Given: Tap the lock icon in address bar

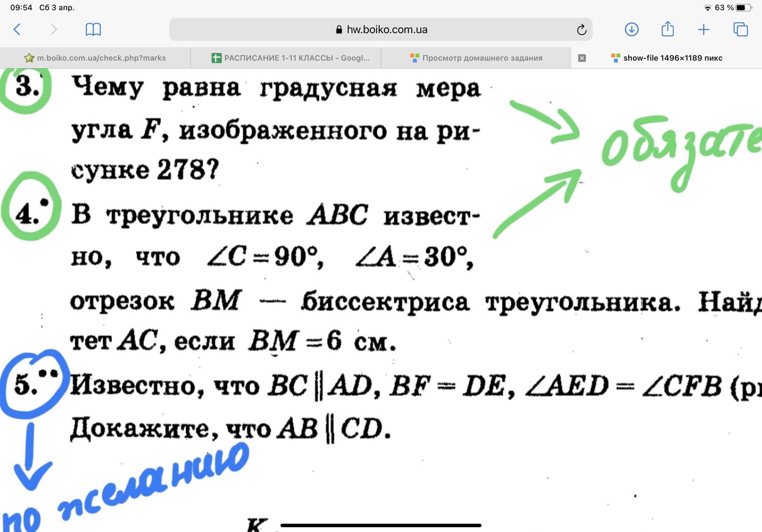Looking at the screenshot, I should click(339, 30).
